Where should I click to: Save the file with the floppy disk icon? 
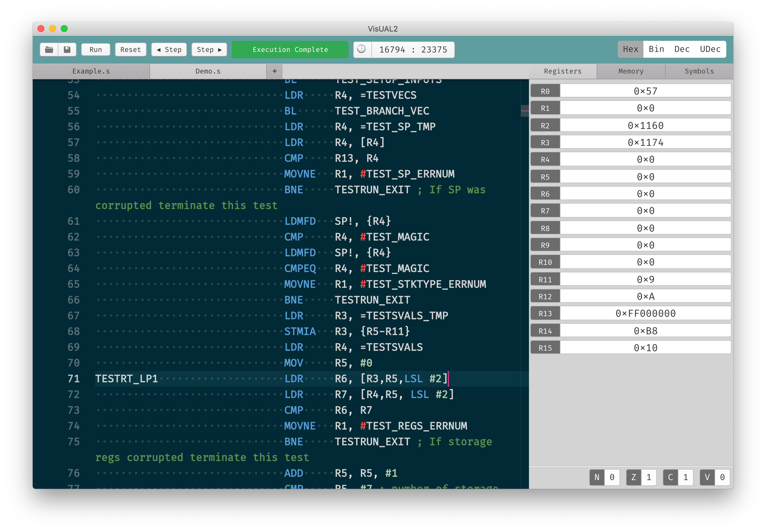[x=67, y=50]
